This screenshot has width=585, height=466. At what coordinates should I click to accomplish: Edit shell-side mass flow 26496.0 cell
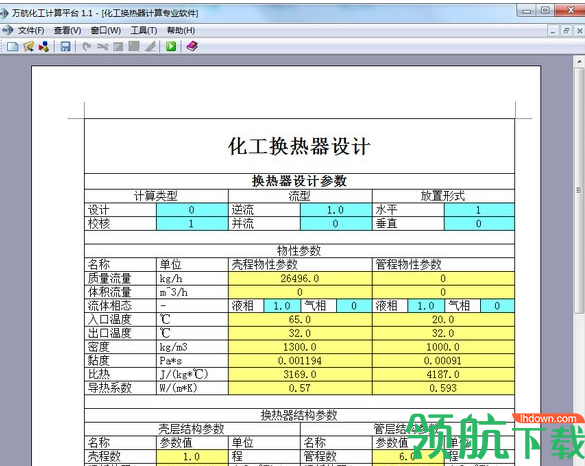tap(300, 278)
